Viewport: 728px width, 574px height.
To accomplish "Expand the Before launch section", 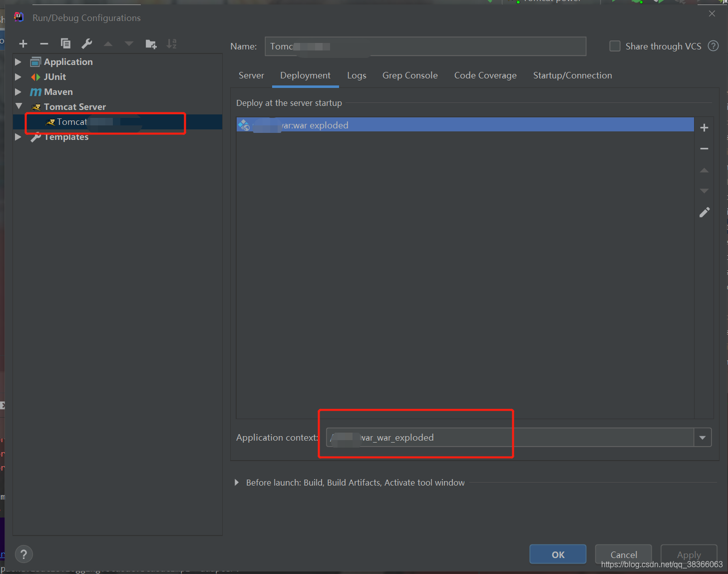I will (x=237, y=483).
